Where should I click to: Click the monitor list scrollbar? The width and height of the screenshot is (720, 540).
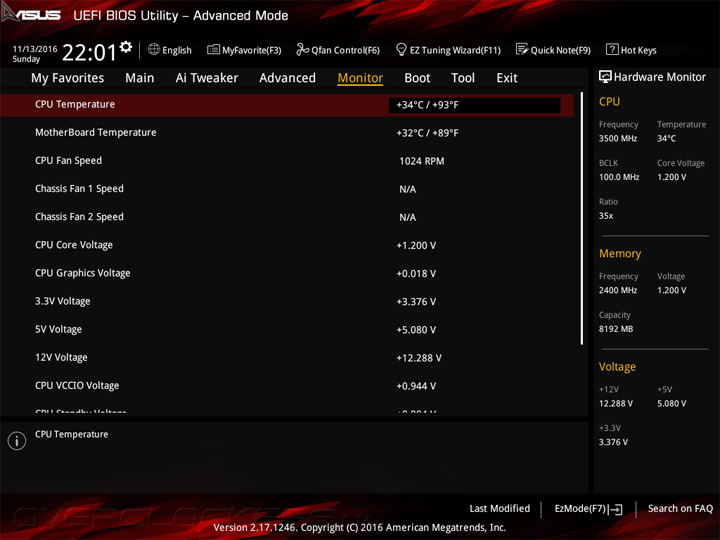pyautogui.click(x=582, y=218)
